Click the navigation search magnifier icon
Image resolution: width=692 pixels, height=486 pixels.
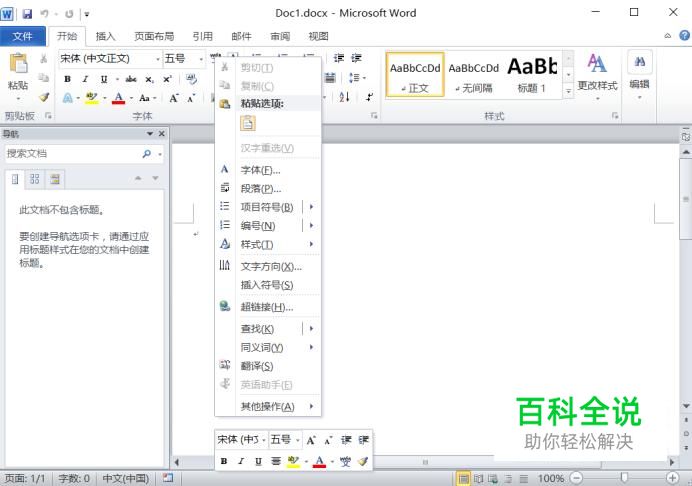tap(147, 154)
